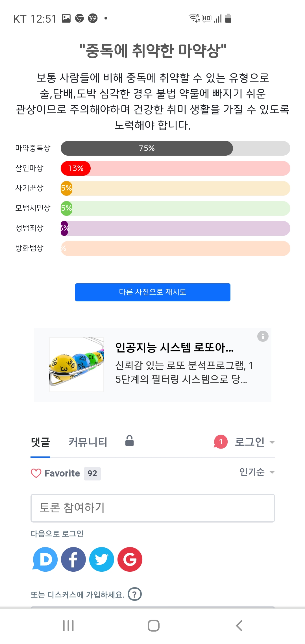305x644 pixels.
Task: Log in with the Google icon
Action: click(x=130, y=559)
